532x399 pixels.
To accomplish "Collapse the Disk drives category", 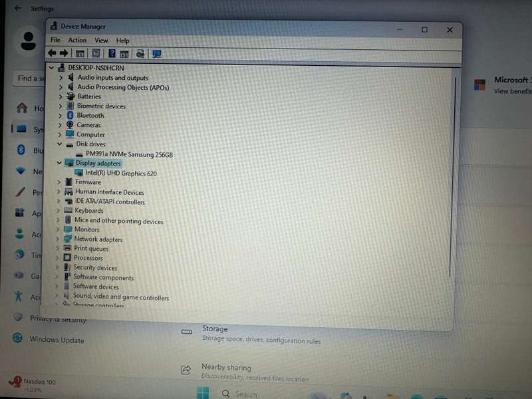I will pyautogui.click(x=60, y=144).
